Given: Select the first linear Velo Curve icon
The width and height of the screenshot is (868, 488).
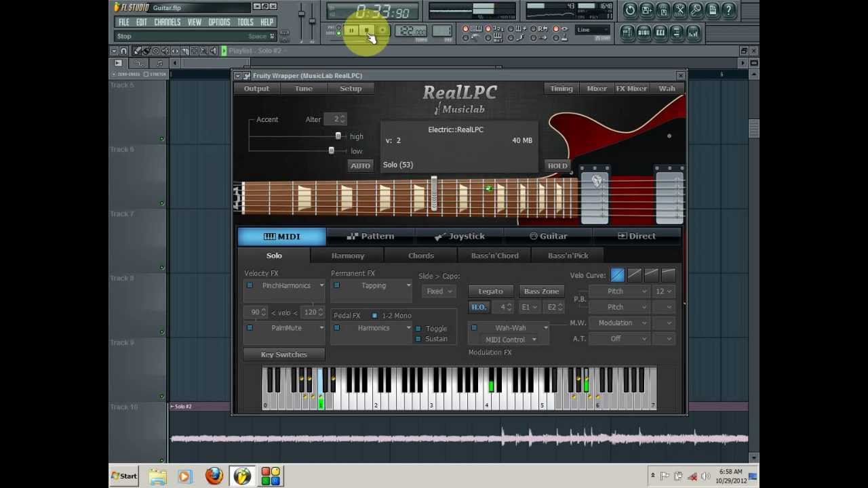Looking at the screenshot, I should pos(617,274).
